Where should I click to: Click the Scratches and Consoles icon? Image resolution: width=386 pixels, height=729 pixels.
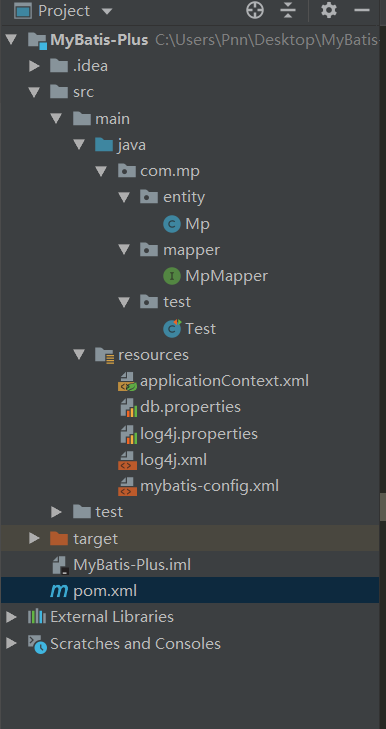click(x=37, y=644)
